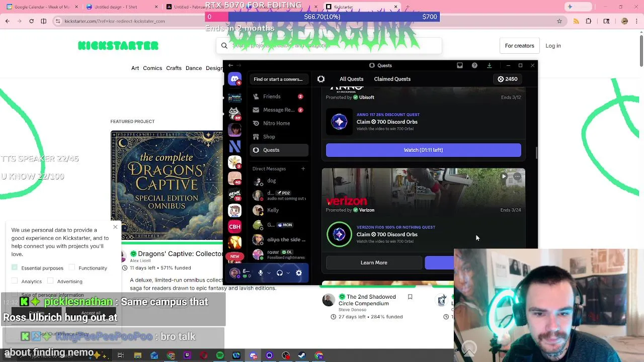Open Shop in Discord sidebar
This screenshot has height=362, width=644.
(x=279, y=137)
